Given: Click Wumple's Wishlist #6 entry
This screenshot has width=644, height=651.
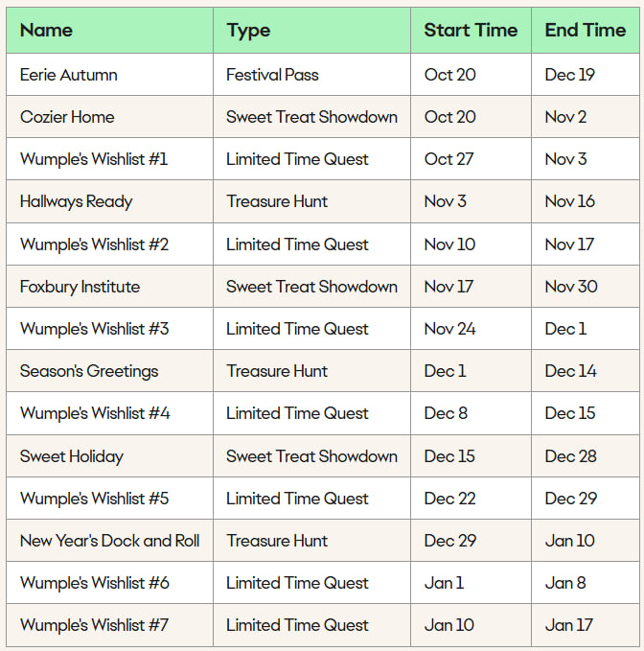Looking at the screenshot, I should click(94, 583).
